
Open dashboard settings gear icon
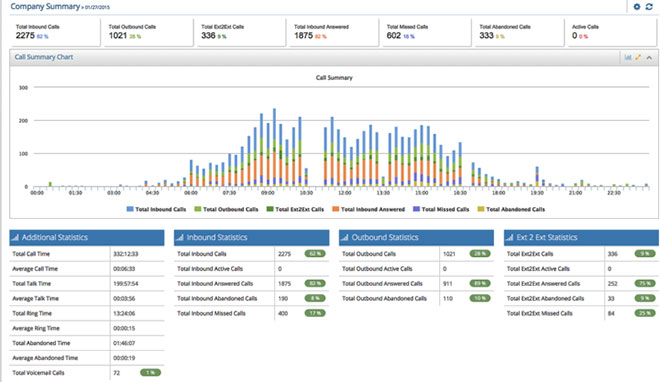click(637, 7)
